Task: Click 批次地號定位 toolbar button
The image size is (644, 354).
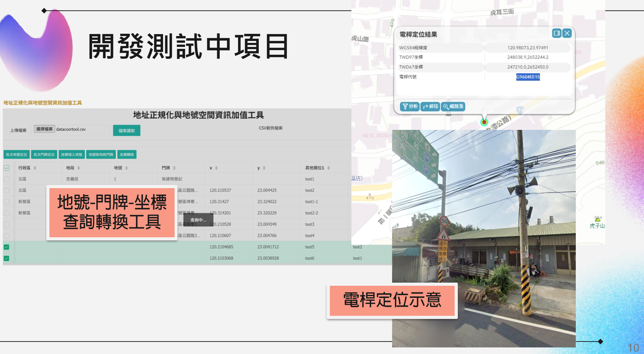Action: (17, 155)
